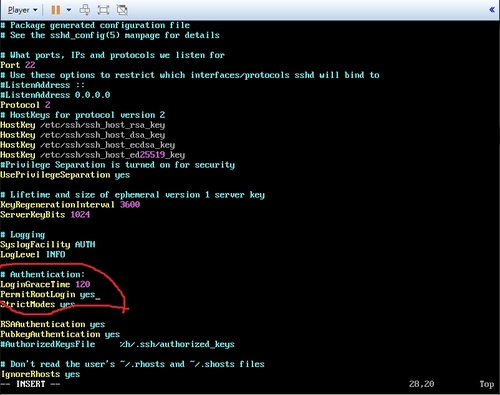Click 'SyslogFacility AUTH' line

pyautogui.click(x=48, y=245)
